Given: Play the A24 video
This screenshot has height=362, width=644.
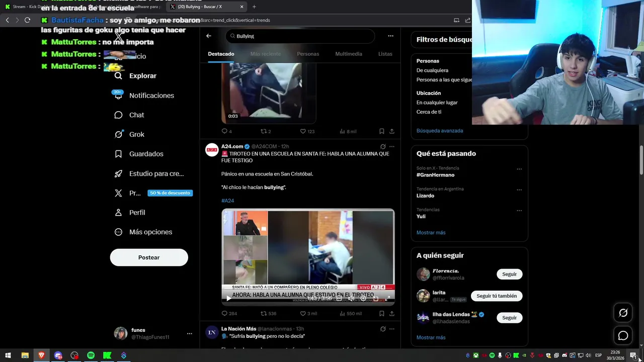Looking at the screenshot, I should click(x=229, y=298).
